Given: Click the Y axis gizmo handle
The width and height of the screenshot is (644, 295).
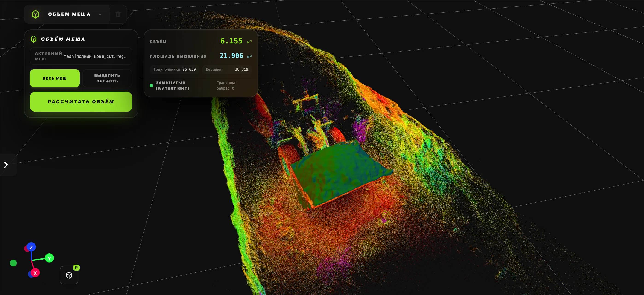Looking at the screenshot, I should point(49,258).
